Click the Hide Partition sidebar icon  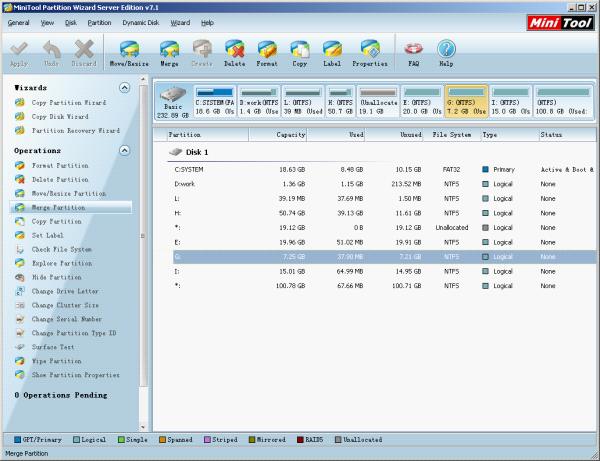(20, 277)
